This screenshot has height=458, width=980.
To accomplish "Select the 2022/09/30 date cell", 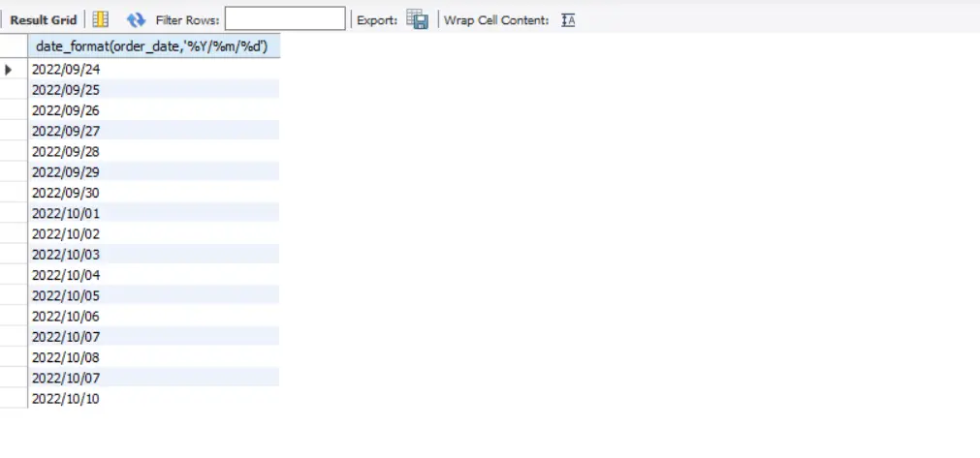I will pos(66,193).
